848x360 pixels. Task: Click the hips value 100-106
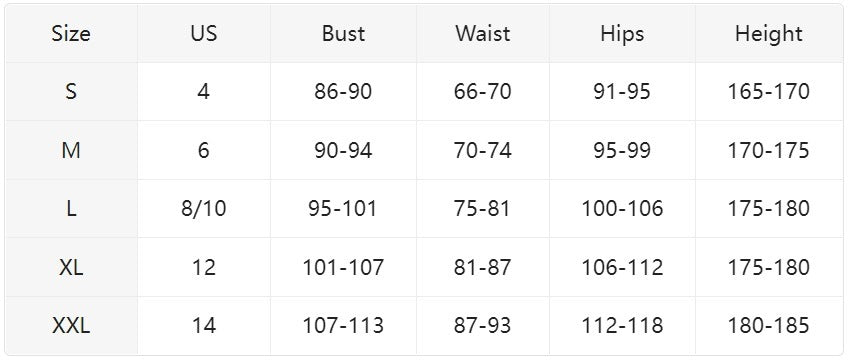click(x=622, y=208)
